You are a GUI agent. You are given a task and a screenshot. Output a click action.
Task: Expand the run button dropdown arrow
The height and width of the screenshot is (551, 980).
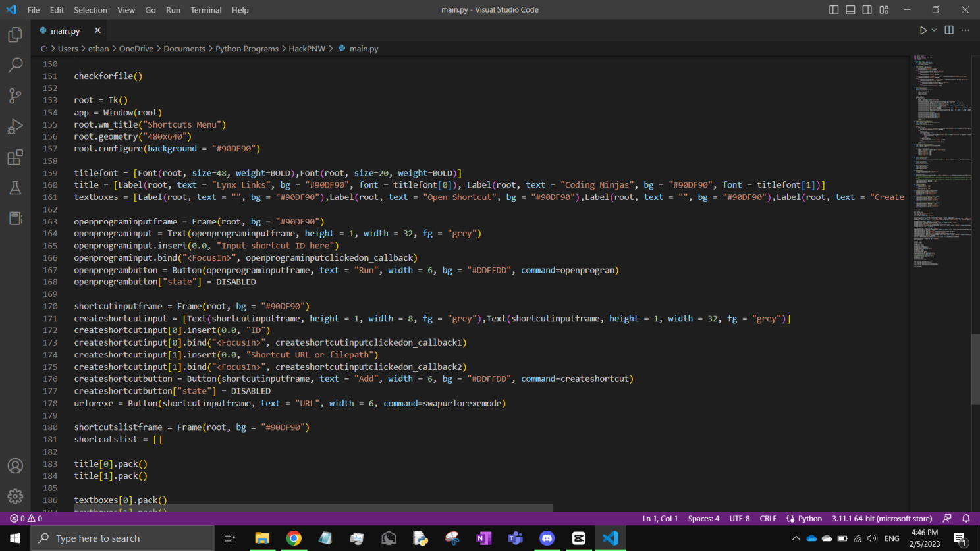[x=934, y=30]
